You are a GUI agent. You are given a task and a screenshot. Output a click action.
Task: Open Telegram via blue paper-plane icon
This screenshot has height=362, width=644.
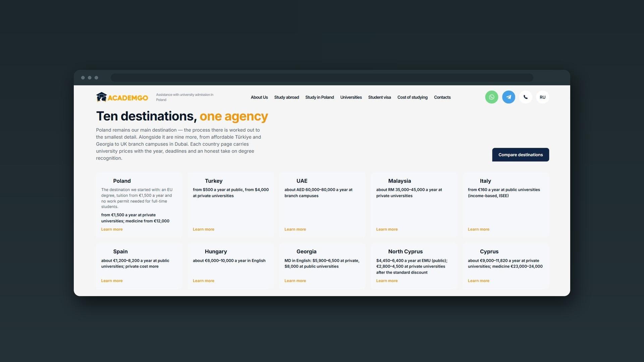pyautogui.click(x=508, y=97)
